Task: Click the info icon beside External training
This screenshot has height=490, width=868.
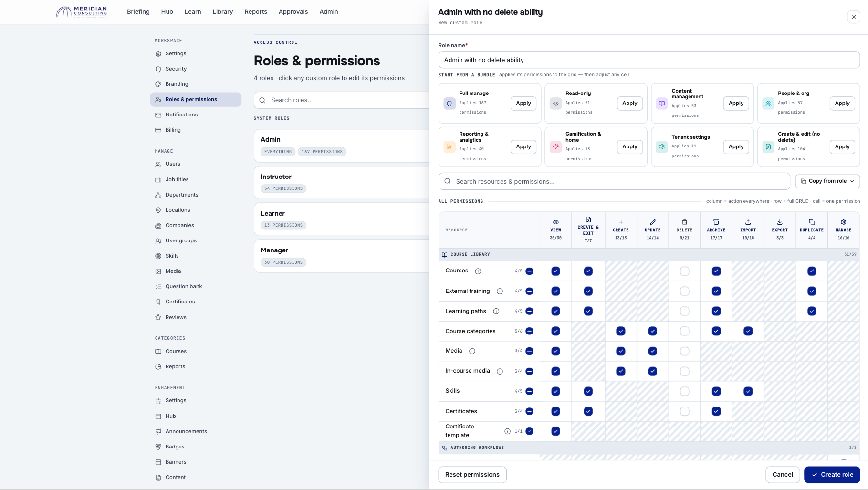Action: pyautogui.click(x=500, y=291)
